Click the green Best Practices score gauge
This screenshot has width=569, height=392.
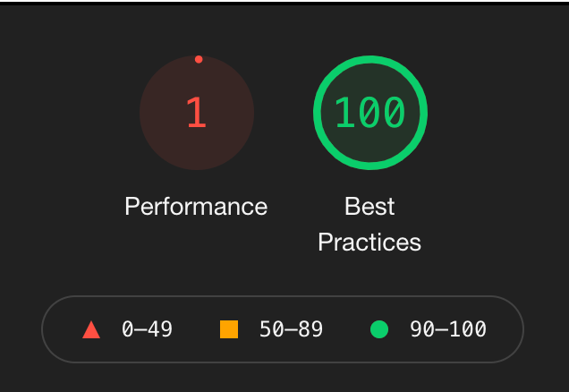(x=370, y=113)
